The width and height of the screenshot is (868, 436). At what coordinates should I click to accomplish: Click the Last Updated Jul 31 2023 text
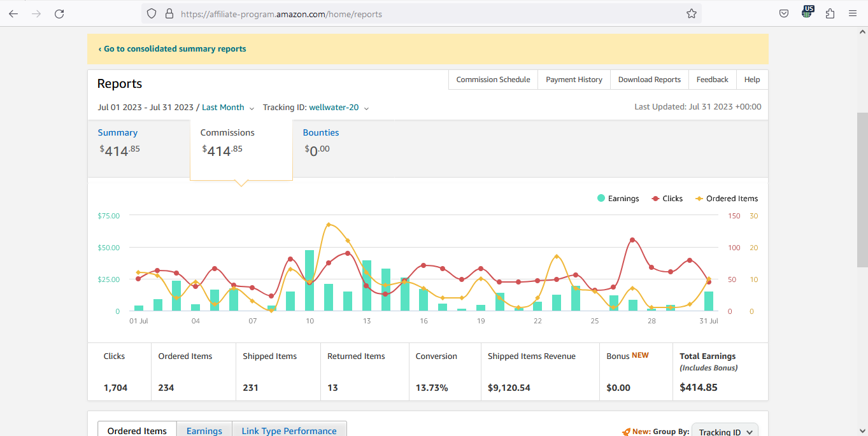[697, 107]
